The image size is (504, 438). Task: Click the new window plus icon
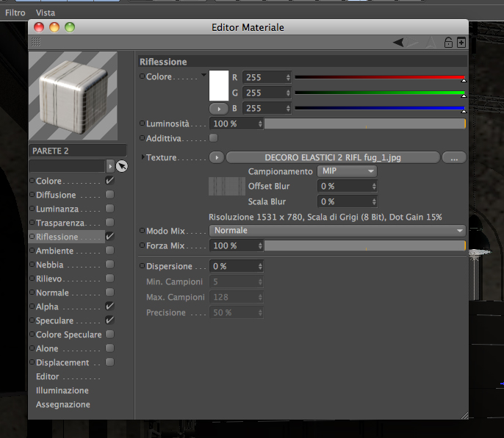pyautogui.click(x=461, y=43)
